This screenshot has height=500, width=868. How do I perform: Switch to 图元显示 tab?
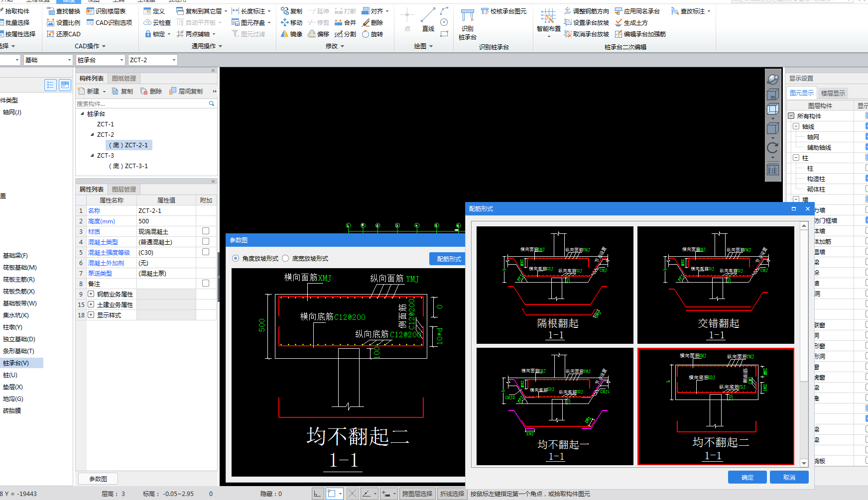point(802,93)
